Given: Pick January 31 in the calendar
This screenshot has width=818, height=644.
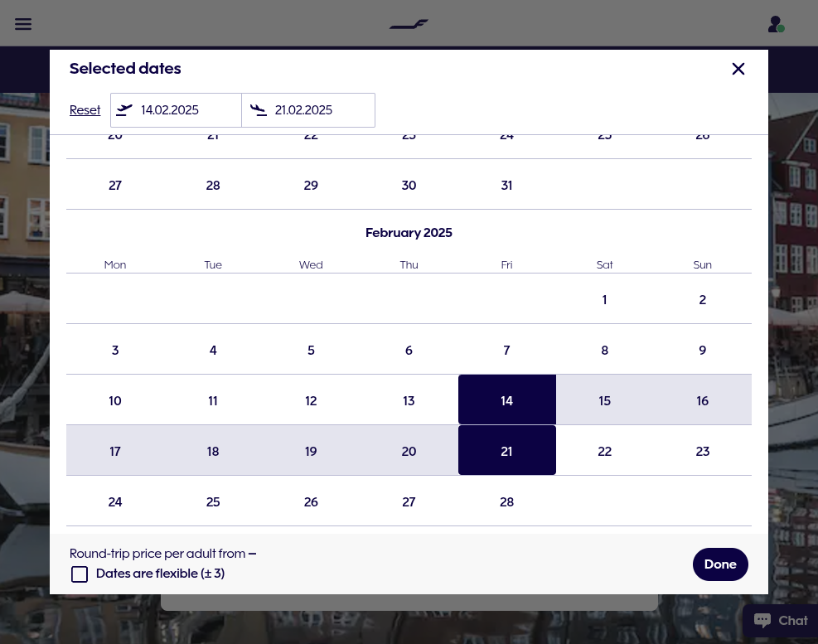Looking at the screenshot, I should coord(506,186).
